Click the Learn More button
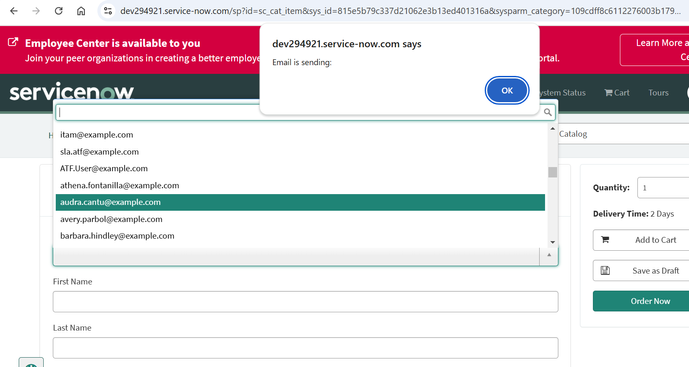The image size is (689, 367). (655, 50)
